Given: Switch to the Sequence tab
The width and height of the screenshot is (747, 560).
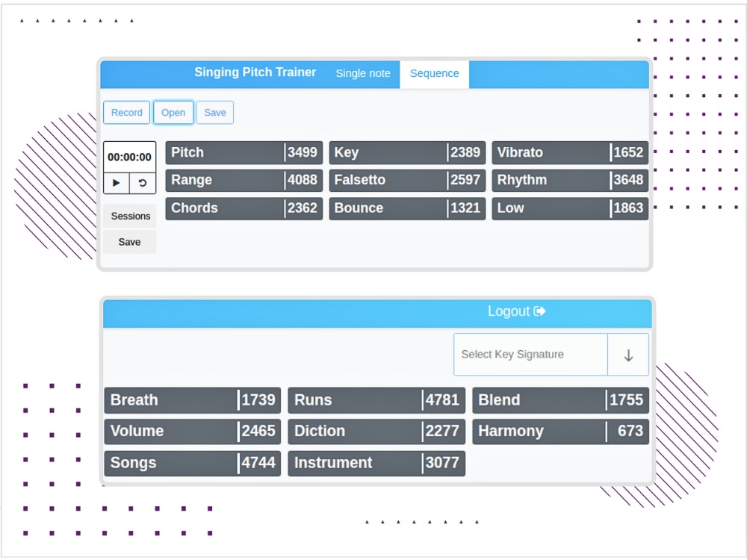Looking at the screenshot, I should 435,74.
